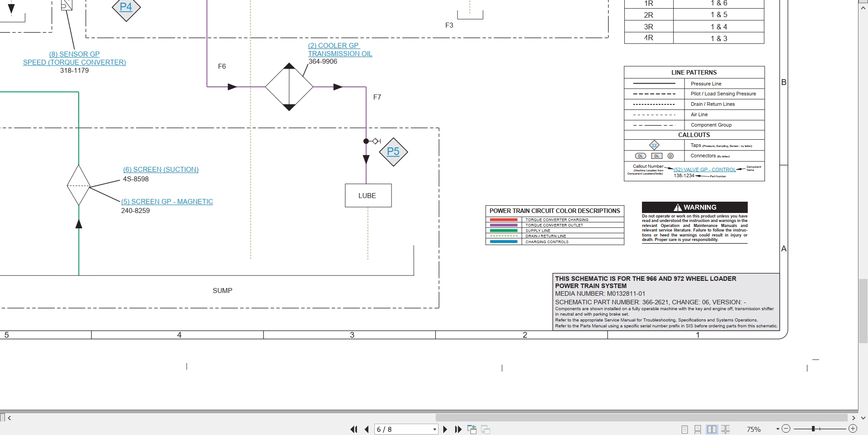868x435 pixels.
Task: Click the Component Group legend row
Action: [694, 125]
